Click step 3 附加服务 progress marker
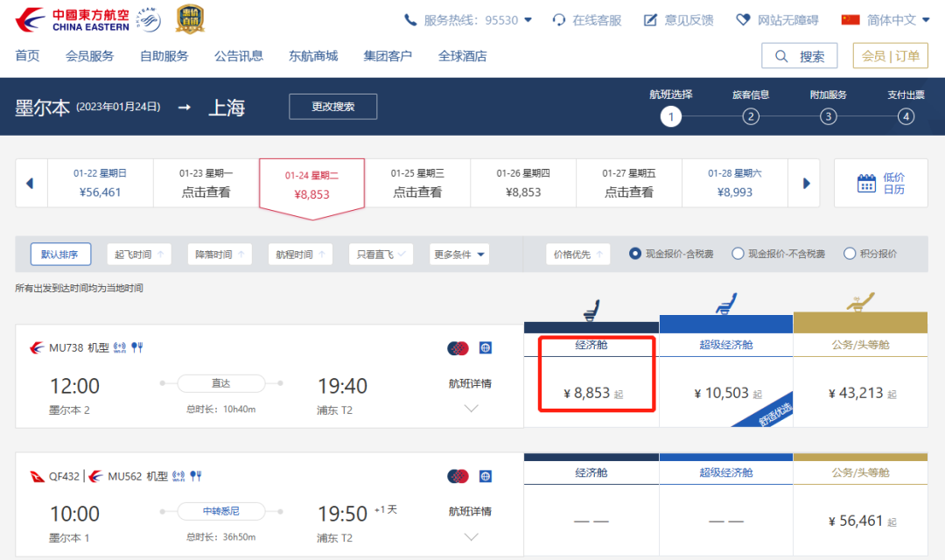The width and height of the screenshot is (945, 560). (x=828, y=116)
